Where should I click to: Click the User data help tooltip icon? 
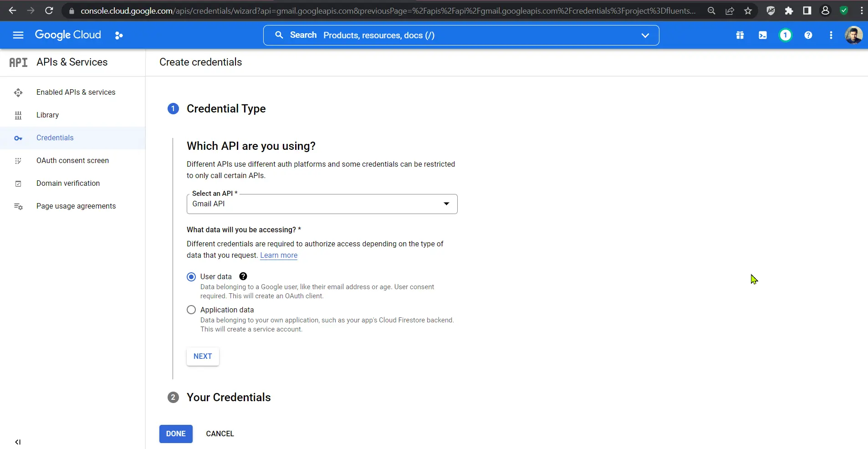coord(243,276)
